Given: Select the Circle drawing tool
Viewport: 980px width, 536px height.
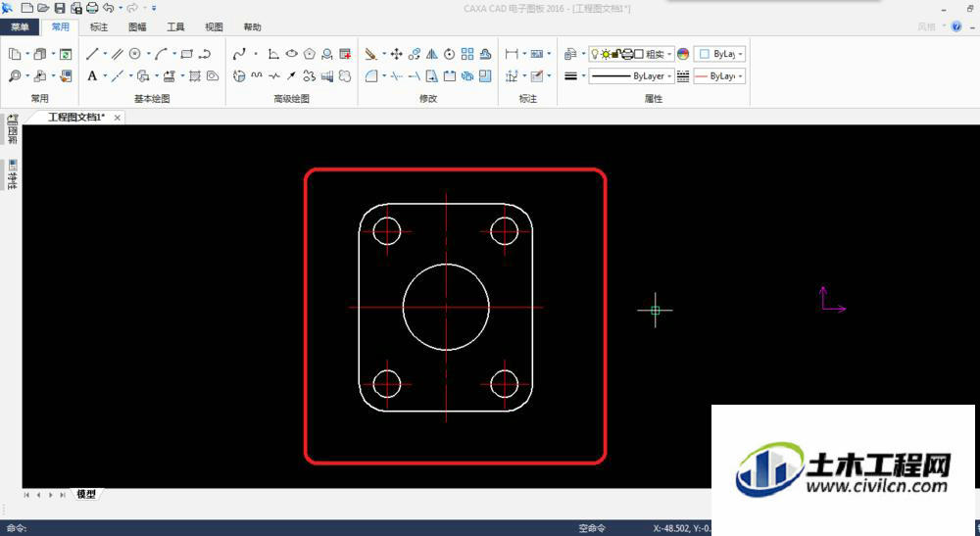Looking at the screenshot, I should [x=135, y=54].
